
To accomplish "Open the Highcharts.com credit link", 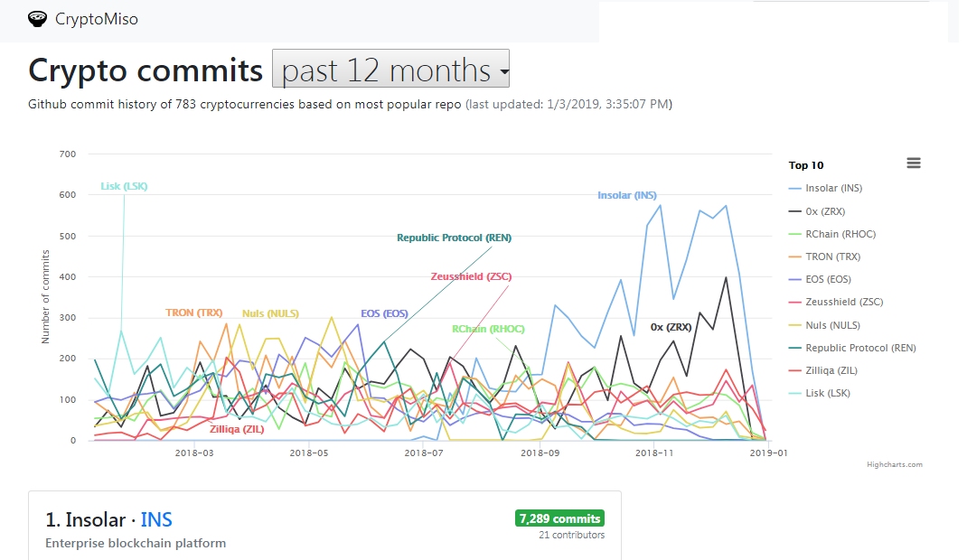I will (894, 464).
